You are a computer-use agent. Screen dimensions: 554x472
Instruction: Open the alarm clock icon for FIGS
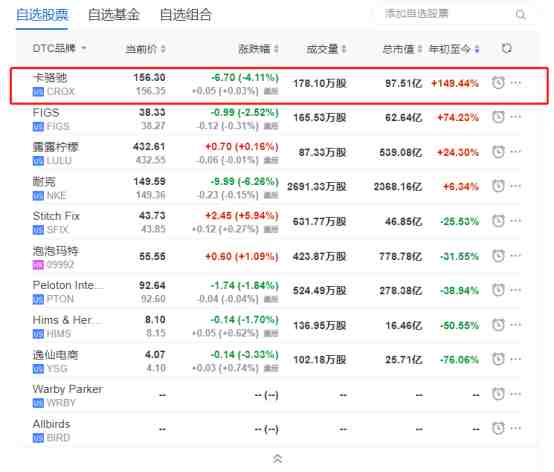click(498, 117)
